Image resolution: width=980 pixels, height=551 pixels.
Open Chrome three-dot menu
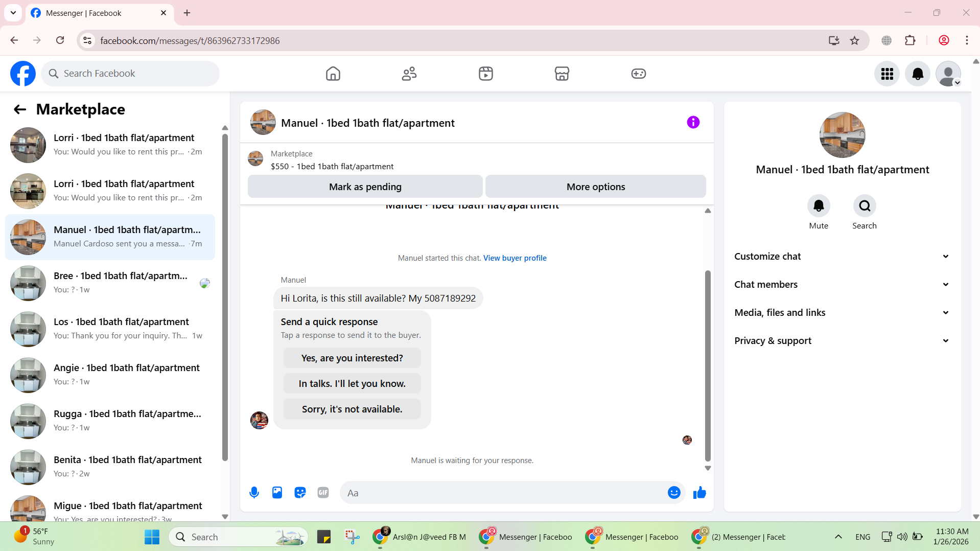point(967,40)
